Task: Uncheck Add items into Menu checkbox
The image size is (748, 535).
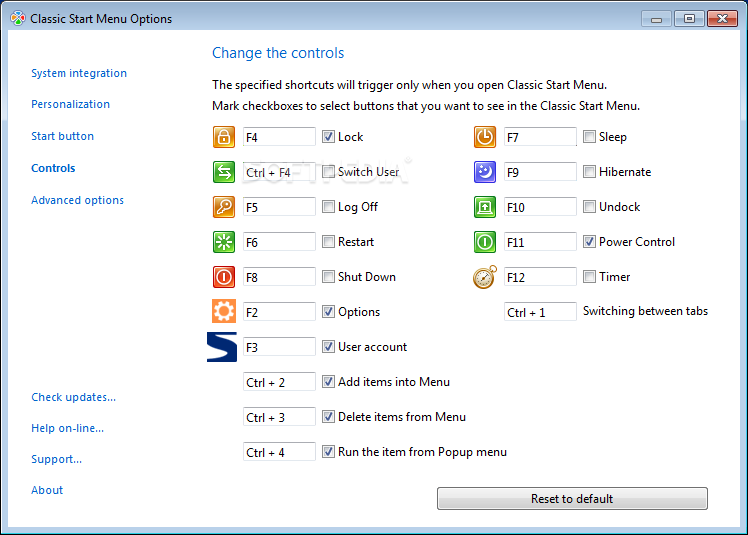Action: (328, 382)
